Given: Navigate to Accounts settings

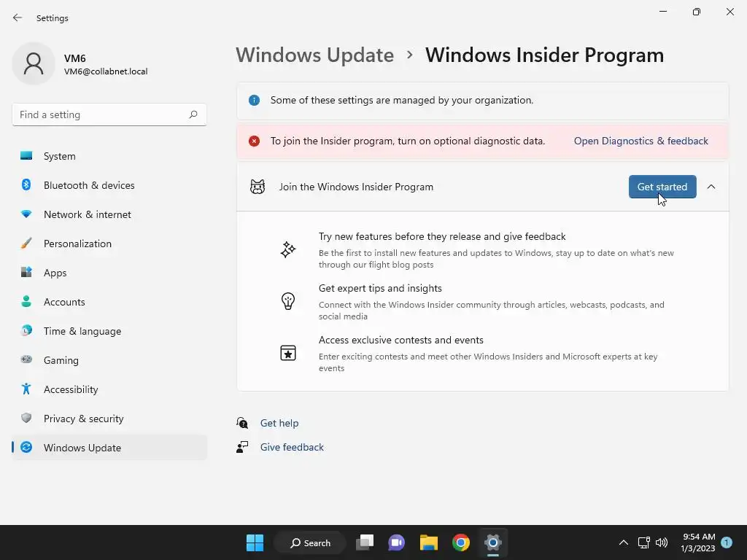Looking at the screenshot, I should 109,302.
